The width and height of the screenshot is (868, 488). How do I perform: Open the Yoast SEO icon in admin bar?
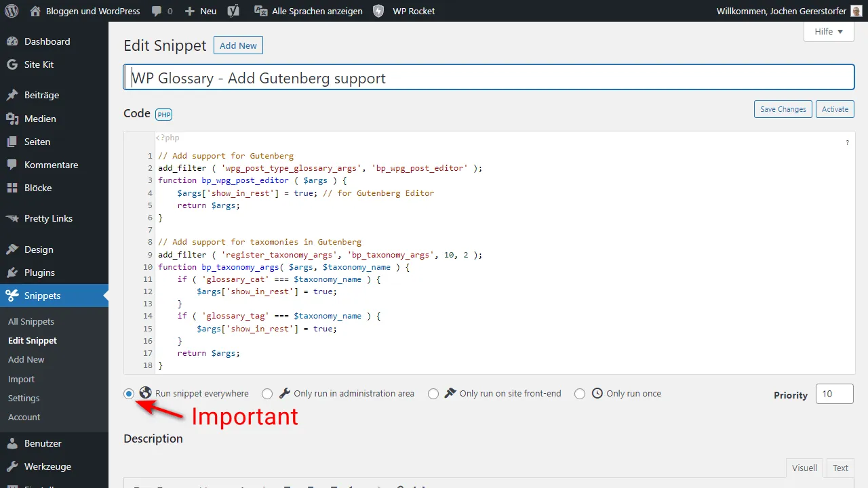[x=233, y=11]
